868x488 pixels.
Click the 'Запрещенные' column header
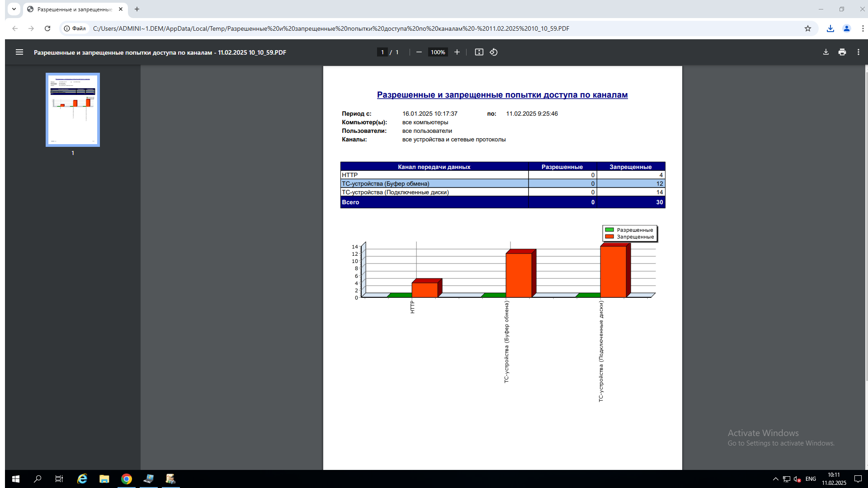click(x=631, y=167)
